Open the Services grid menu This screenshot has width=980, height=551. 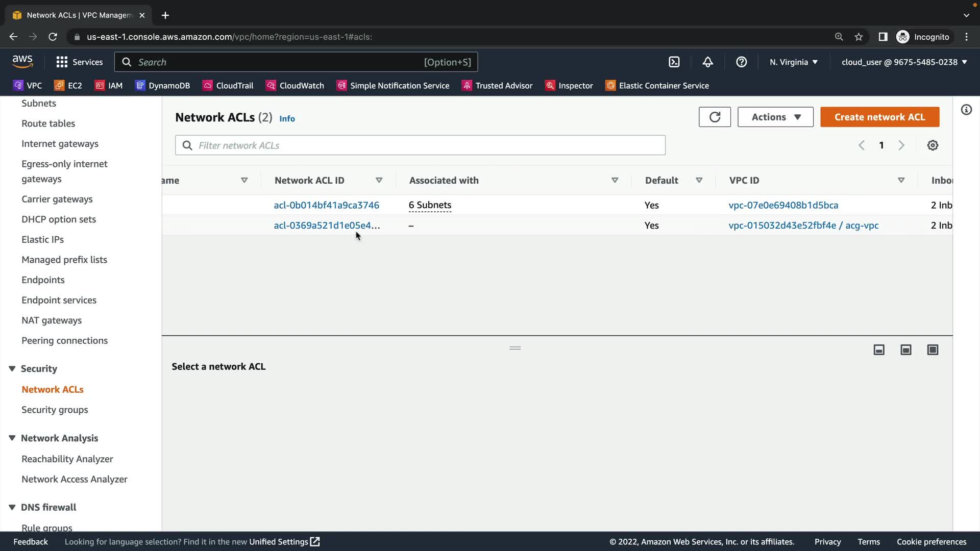pos(62,62)
